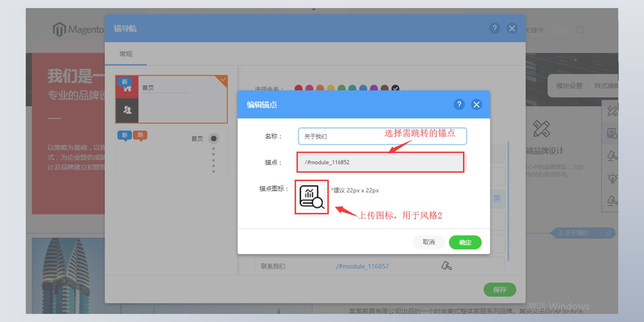This screenshot has height=322, width=644.
Task: Click the search magnifier in page header
Action: coord(580,30)
